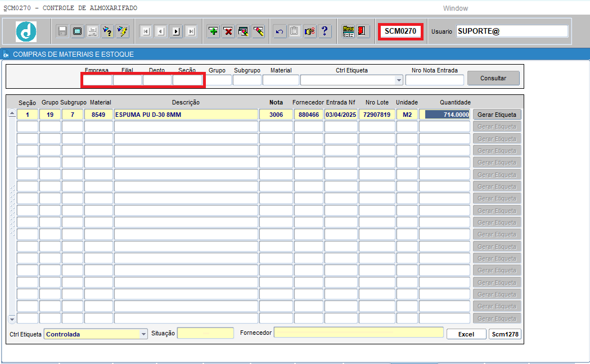Open the Ctrl Etiqueta filter dropdown at top
This screenshot has height=364, width=590.
pyautogui.click(x=399, y=80)
